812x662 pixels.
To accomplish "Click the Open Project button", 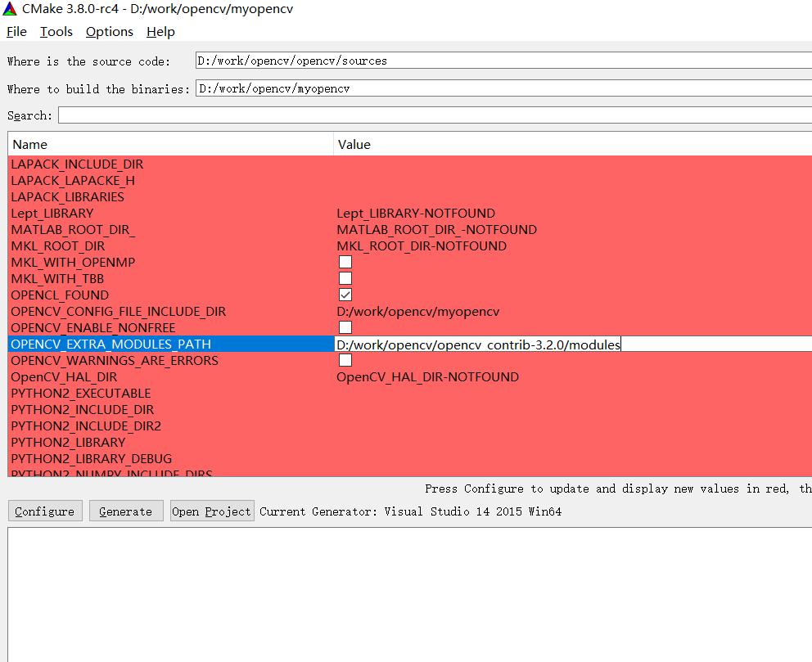I will click(x=212, y=511).
